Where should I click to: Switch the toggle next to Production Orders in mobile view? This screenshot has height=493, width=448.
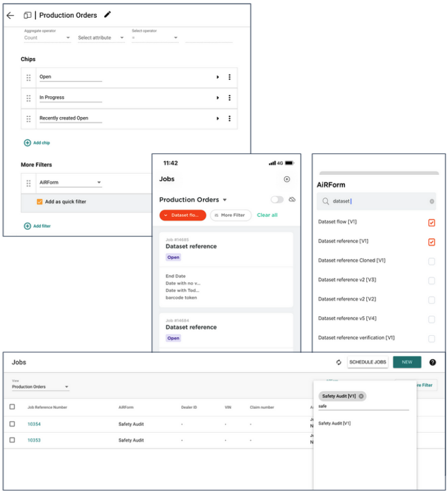pos(277,200)
